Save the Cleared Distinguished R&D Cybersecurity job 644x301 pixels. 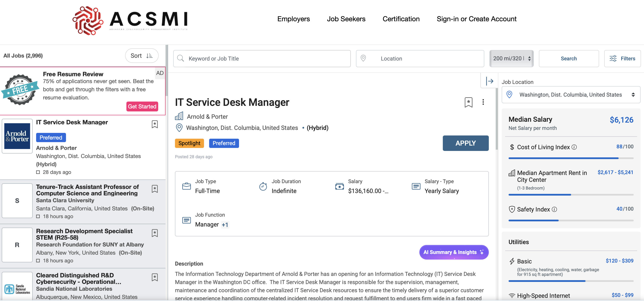click(155, 277)
